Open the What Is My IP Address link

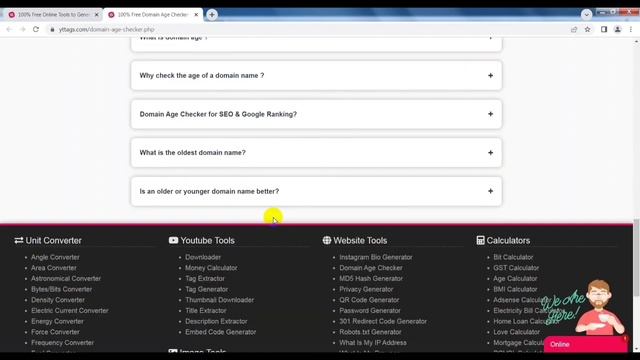[373, 342]
